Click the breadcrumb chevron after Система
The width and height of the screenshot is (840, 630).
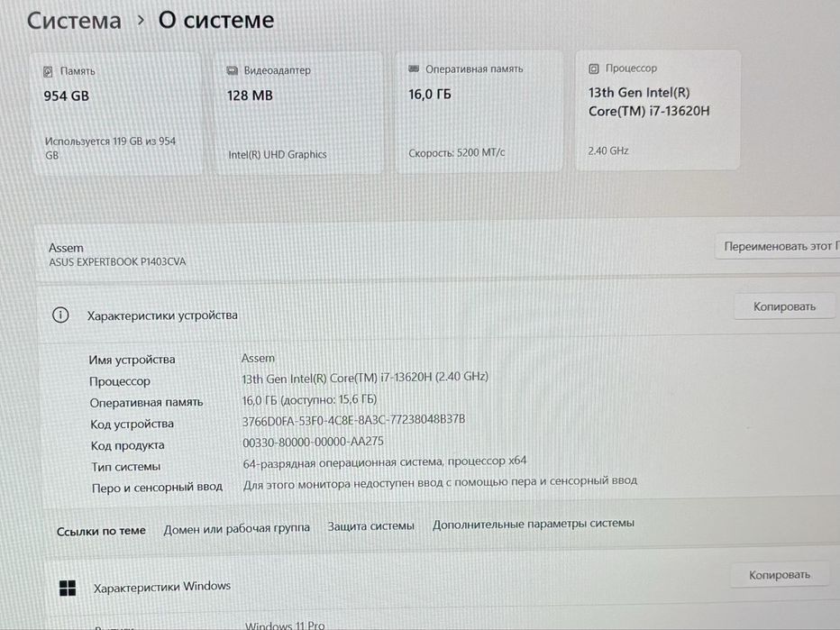pyautogui.click(x=141, y=21)
